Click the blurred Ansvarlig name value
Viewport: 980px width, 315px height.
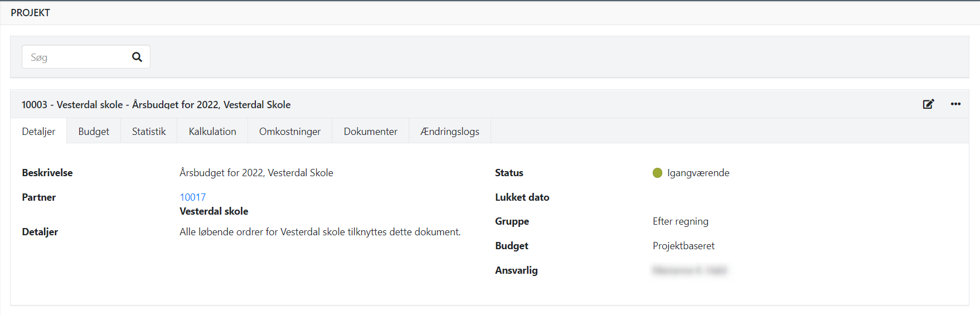pyautogui.click(x=690, y=270)
